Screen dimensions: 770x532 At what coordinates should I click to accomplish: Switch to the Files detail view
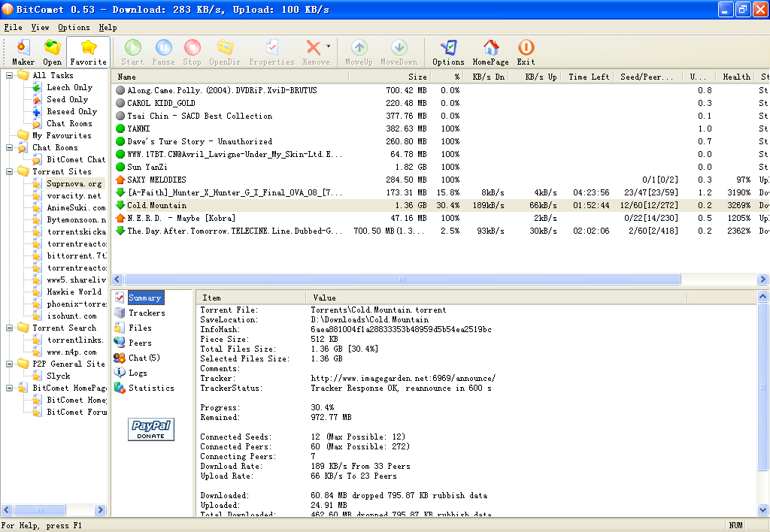140,328
